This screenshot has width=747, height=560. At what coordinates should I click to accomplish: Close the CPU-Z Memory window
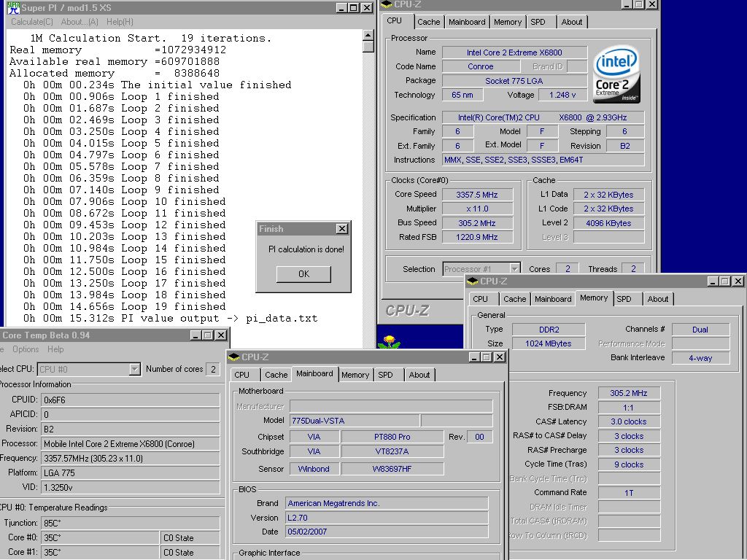[738, 281]
